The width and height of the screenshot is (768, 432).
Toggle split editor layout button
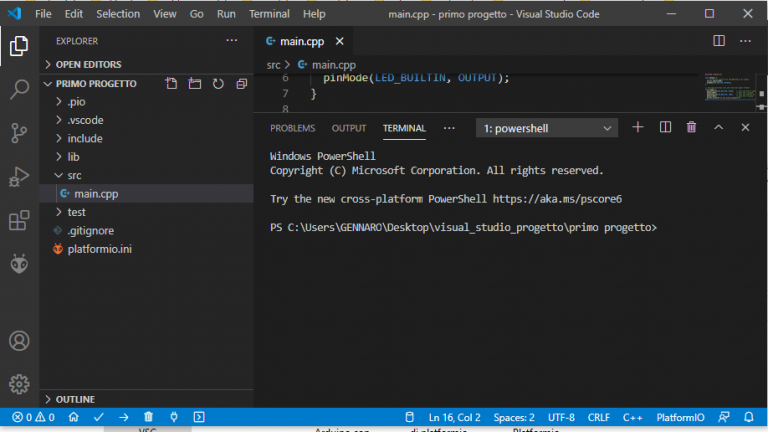coord(718,41)
